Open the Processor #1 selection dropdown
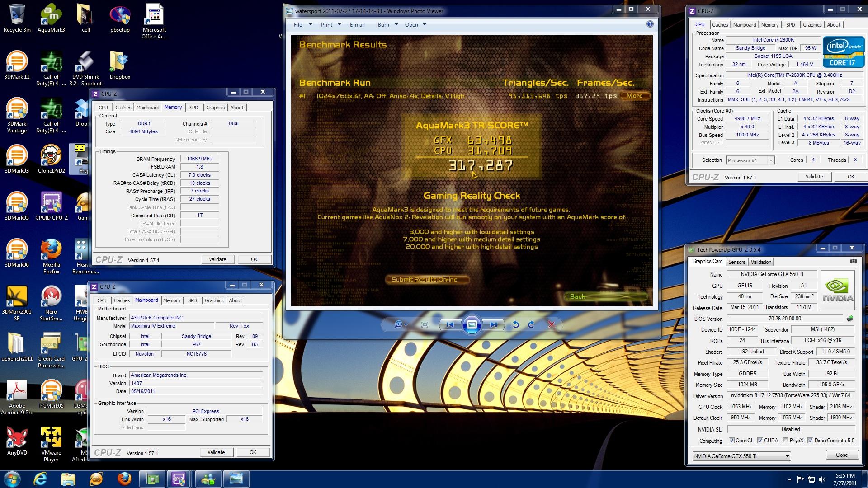The height and width of the screenshot is (488, 868). coord(750,160)
